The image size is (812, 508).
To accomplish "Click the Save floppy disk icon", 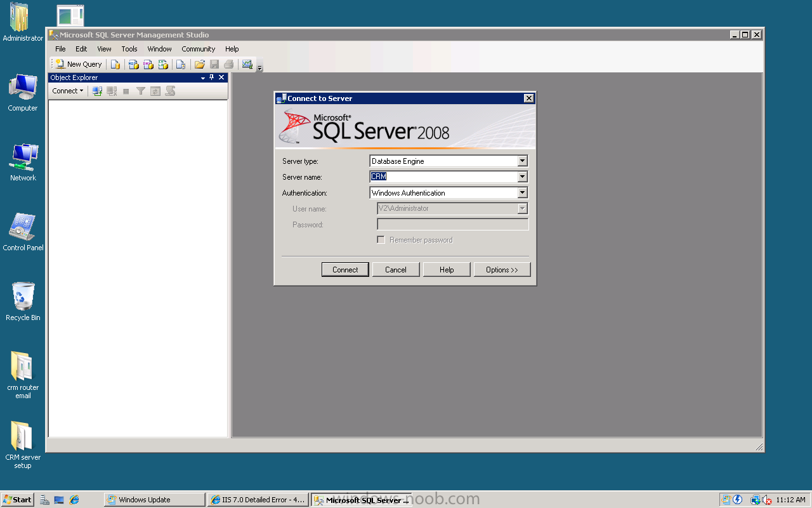I will click(x=214, y=64).
